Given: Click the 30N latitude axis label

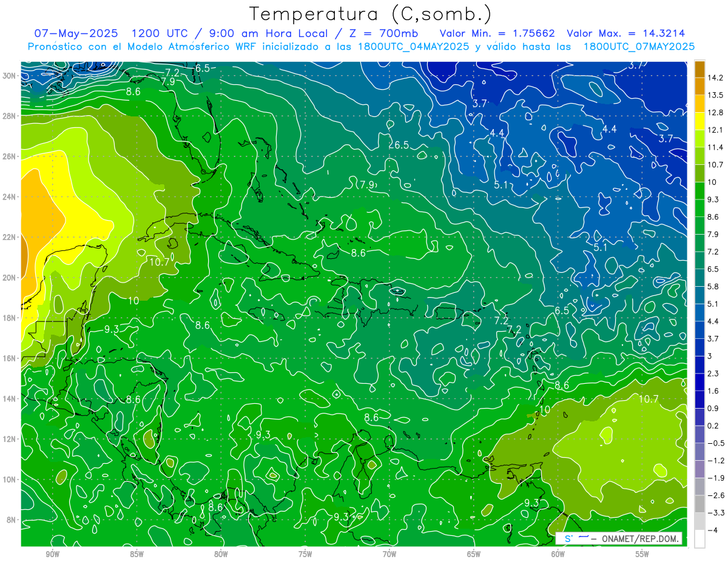Looking at the screenshot, I should [9, 75].
